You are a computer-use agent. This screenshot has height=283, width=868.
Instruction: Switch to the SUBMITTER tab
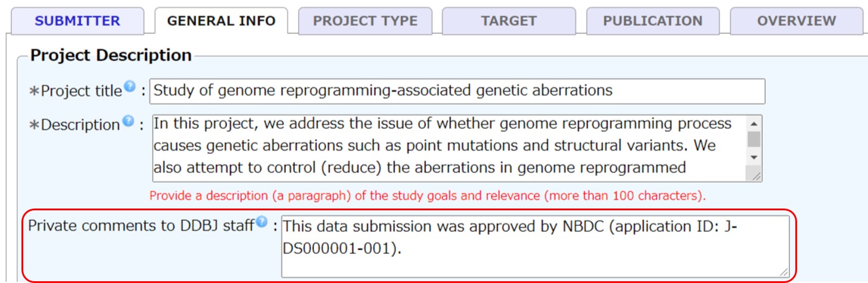(77, 21)
